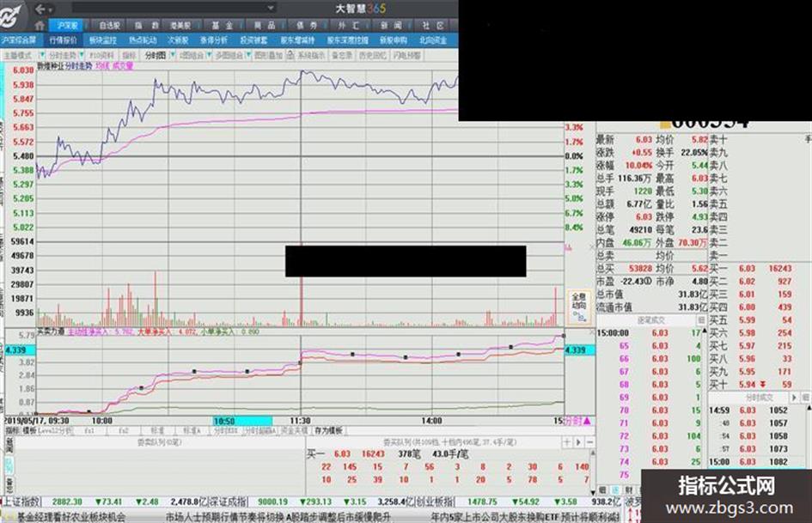
Task: Click the 指标 toolbar button
Action: tap(129, 55)
